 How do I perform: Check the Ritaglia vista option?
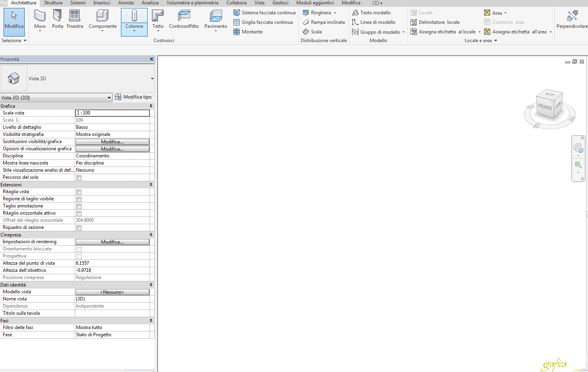pyautogui.click(x=78, y=192)
